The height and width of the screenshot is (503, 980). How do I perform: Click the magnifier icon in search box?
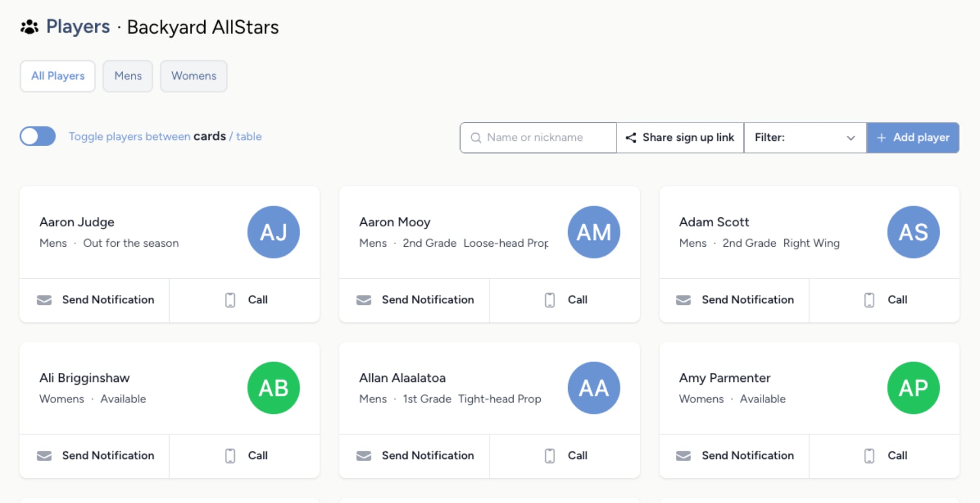(476, 138)
